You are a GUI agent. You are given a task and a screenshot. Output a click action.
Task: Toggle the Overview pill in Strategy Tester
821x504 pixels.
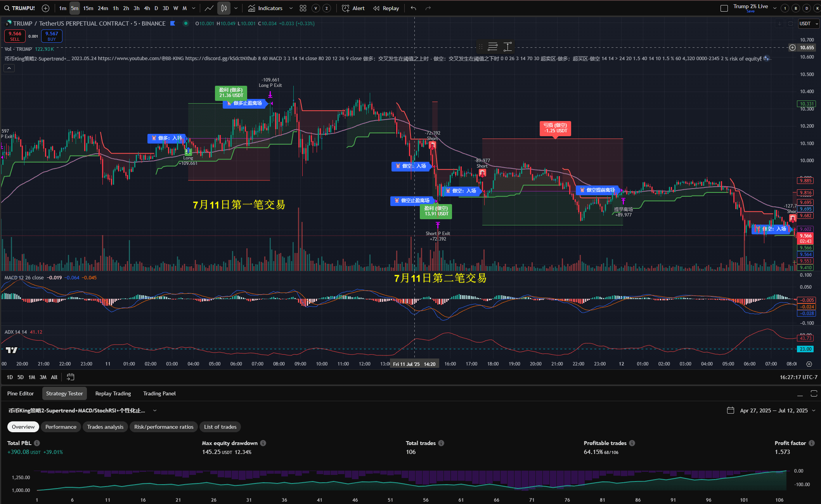(23, 427)
